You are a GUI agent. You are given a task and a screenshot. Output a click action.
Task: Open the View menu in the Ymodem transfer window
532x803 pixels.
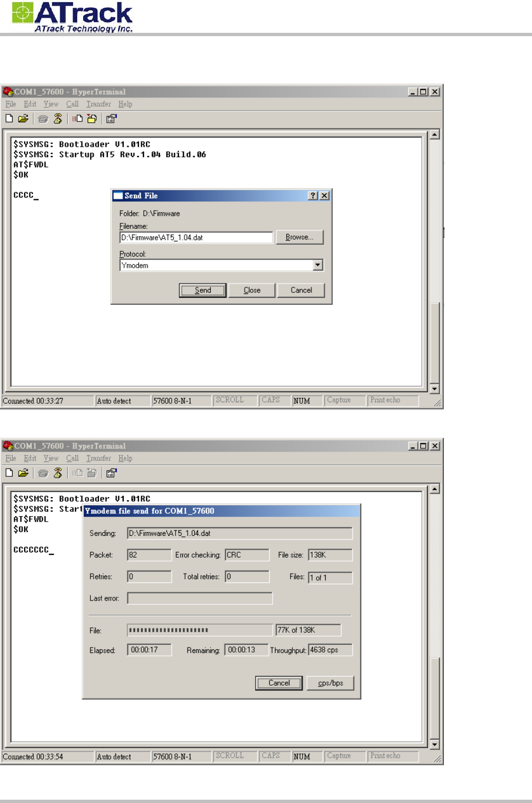(x=51, y=458)
